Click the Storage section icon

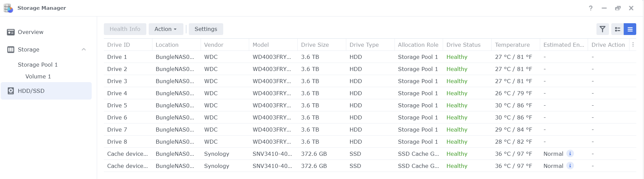pos(11,50)
